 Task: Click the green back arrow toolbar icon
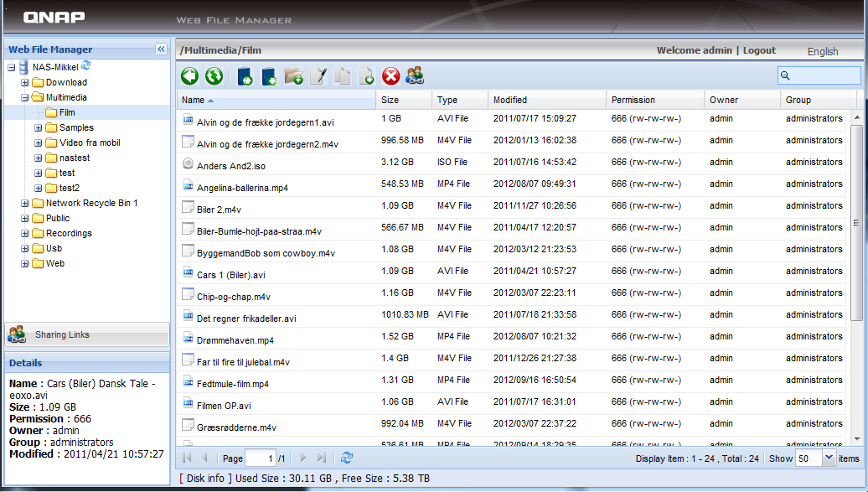click(190, 76)
